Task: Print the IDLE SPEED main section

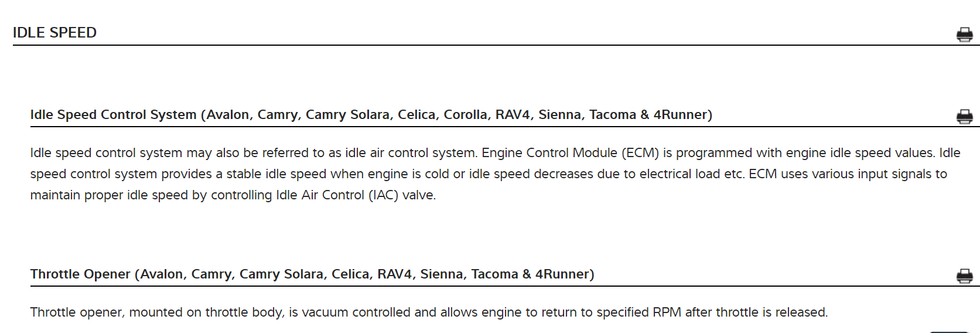Action: coord(964,35)
